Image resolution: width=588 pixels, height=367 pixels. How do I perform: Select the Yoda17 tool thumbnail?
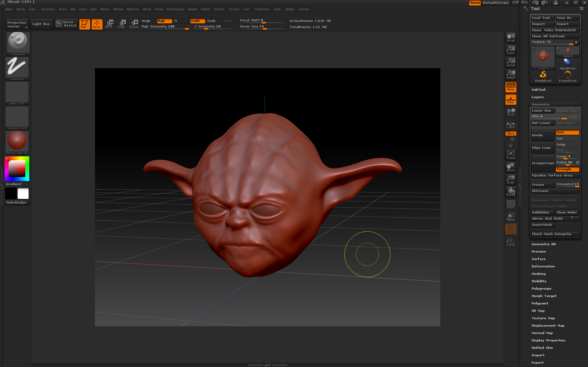click(543, 58)
